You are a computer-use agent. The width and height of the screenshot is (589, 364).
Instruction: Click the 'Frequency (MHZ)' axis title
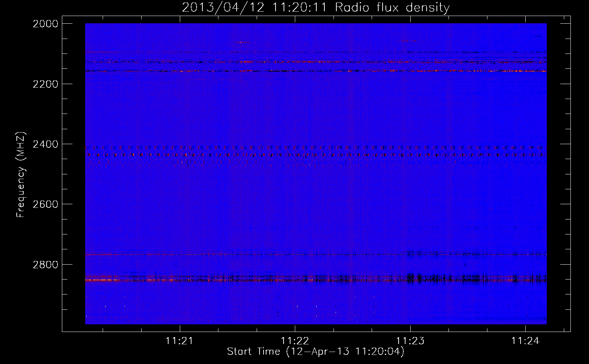click(x=21, y=174)
